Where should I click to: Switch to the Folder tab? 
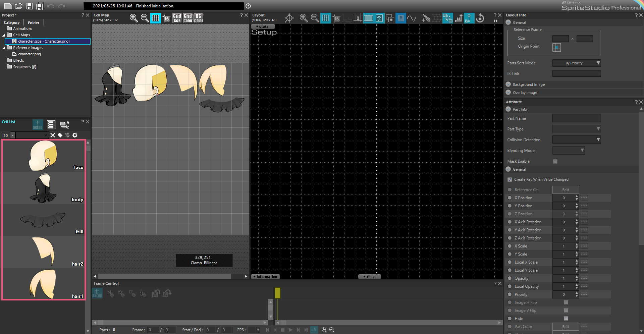(34, 23)
